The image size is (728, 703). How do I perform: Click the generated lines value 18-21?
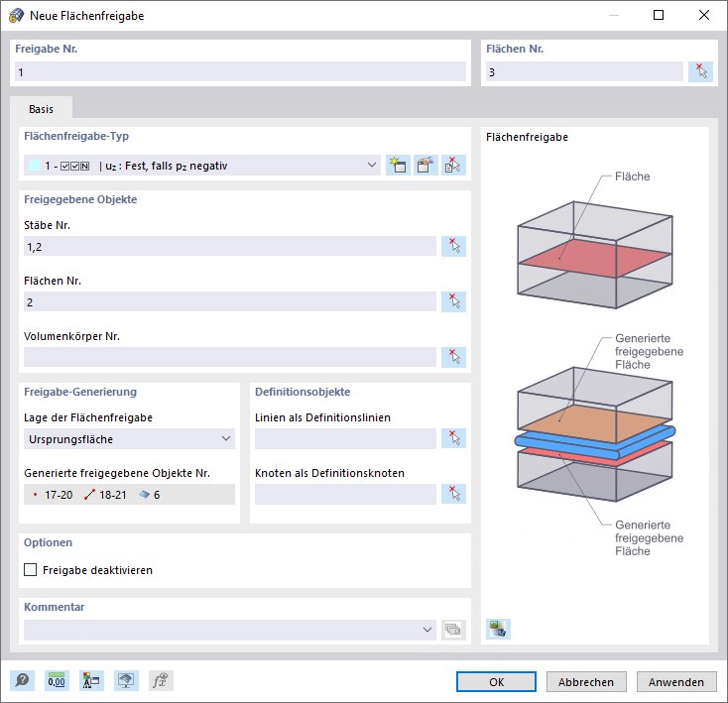tap(113, 495)
